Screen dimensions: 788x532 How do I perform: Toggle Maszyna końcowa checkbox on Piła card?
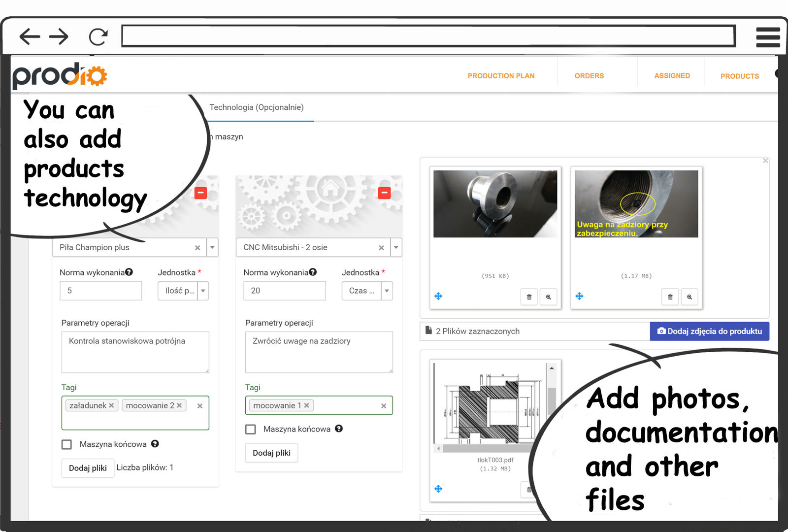pyautogui.click(x=66, y=444)
